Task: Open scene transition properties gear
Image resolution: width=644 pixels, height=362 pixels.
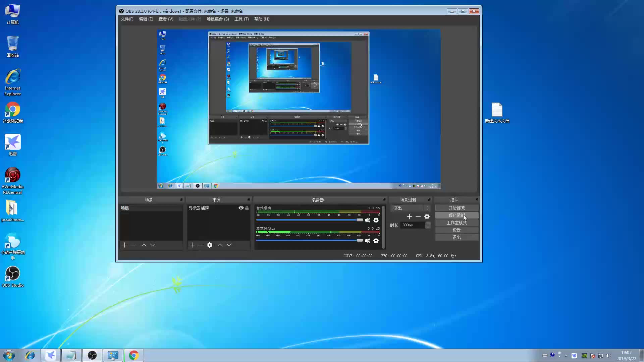Action: [427, 217]
